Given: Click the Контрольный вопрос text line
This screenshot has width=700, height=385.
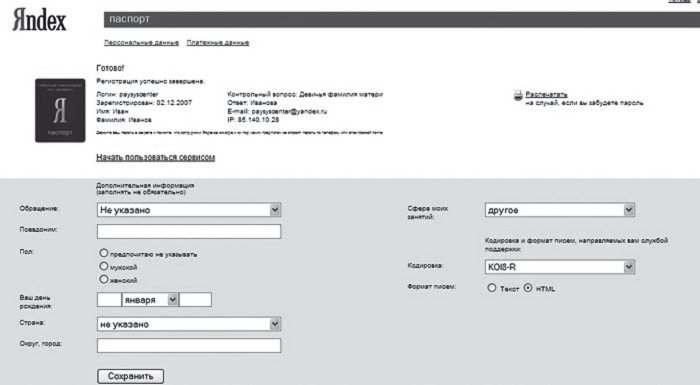Looking at the screenshot, I should tap(305, 94).
